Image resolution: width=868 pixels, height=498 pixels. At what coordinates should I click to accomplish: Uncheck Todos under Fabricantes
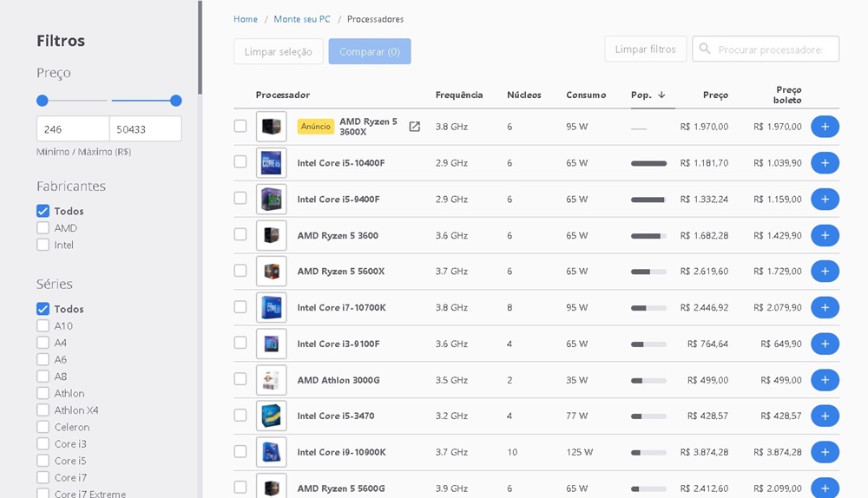coord(43,211)
